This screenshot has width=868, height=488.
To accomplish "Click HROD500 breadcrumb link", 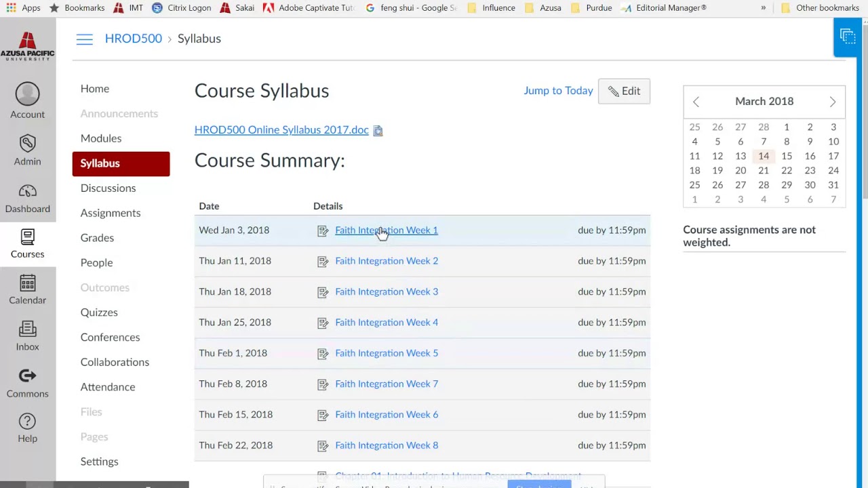I will [x=134, y=39].
